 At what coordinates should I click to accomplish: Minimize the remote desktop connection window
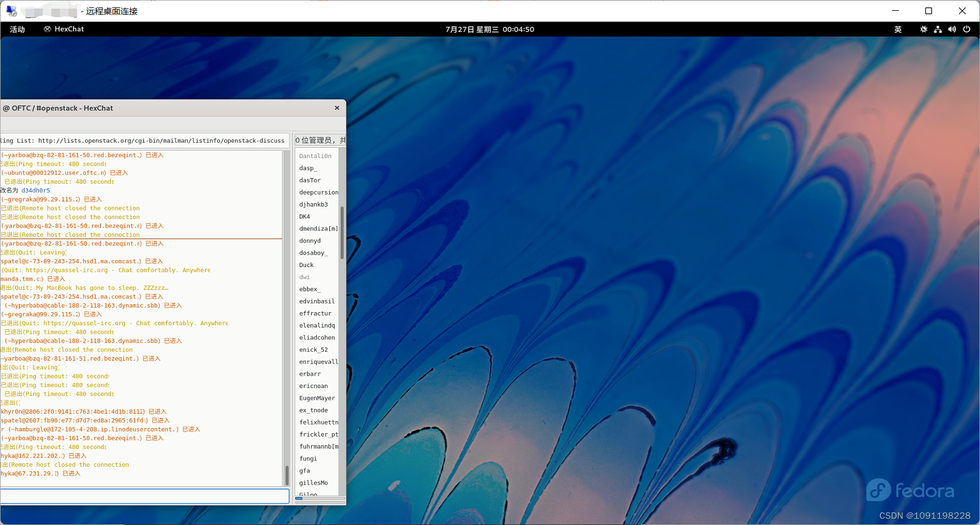click(x=896, y=11)
